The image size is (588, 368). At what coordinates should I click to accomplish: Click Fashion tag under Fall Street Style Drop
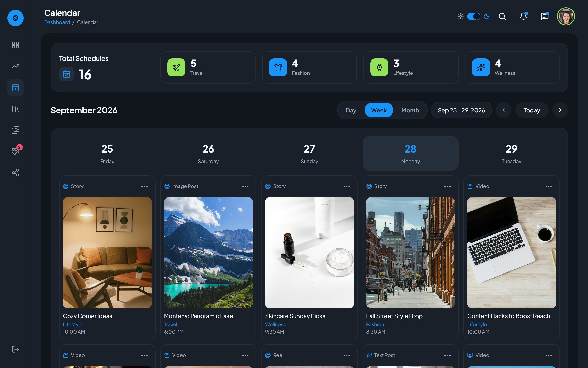[375, 324]
